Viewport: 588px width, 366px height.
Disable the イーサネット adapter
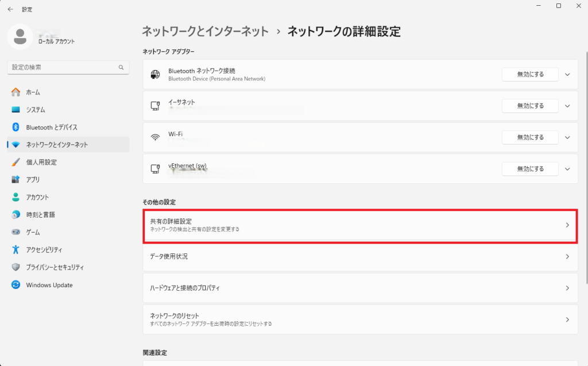coord(529,106)
